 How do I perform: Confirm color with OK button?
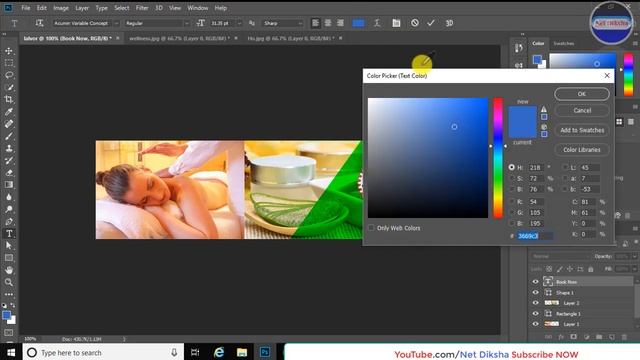582,94
